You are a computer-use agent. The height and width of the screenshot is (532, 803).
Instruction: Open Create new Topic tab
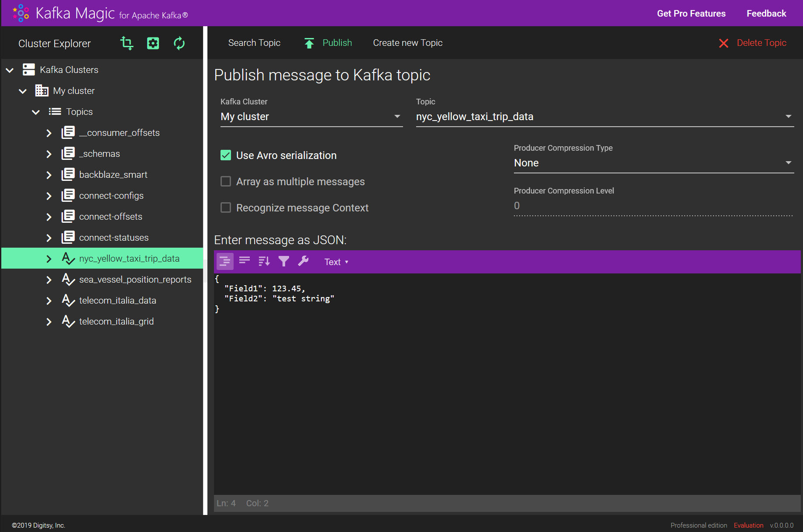click(x=408, y=43)
